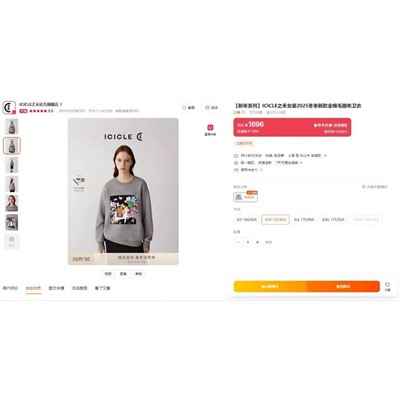Click the star favorite icon beside buy button
This screenshot has width=400, height=400.
[387, 286]
